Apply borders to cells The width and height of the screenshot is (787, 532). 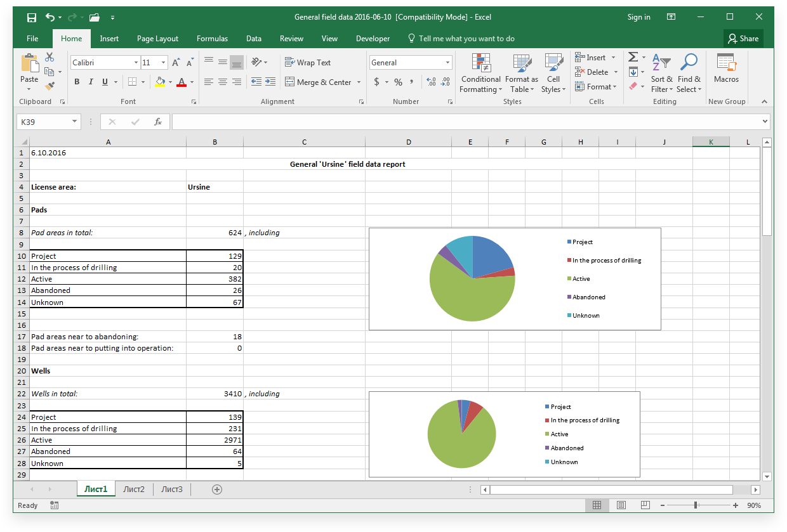tap(132, 82)
